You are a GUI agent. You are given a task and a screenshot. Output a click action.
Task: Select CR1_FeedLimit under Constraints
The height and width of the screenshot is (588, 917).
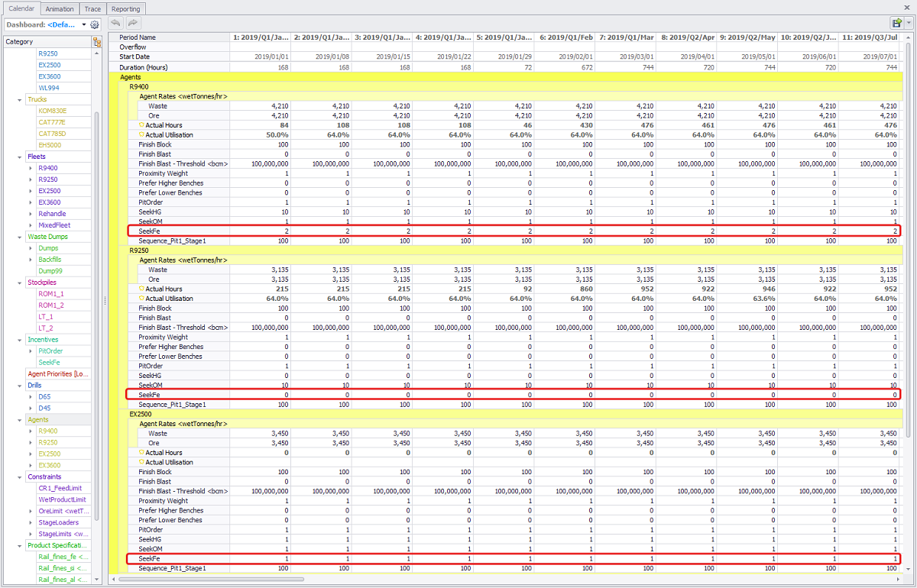click(x=56, y=488)
